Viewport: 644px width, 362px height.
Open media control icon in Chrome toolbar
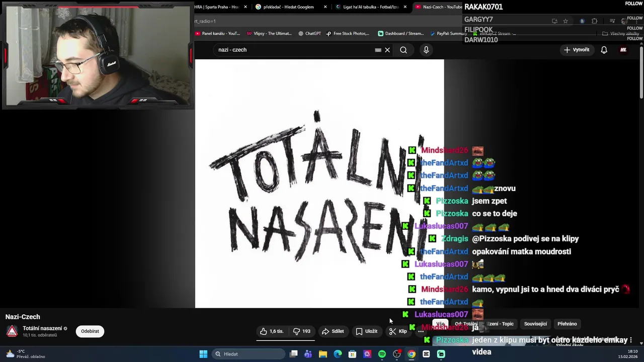point(612,21)
